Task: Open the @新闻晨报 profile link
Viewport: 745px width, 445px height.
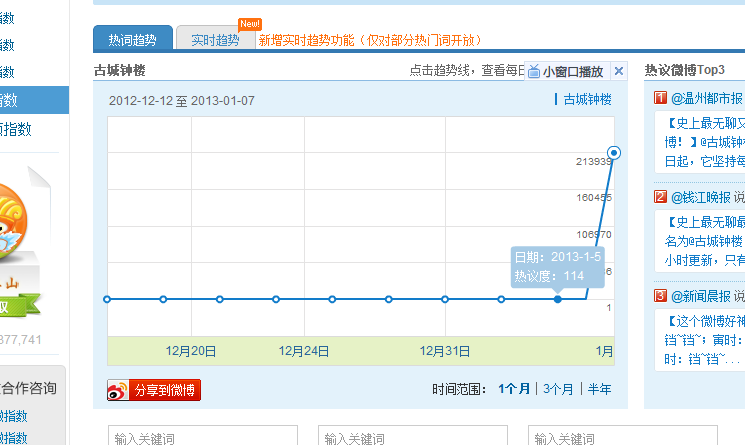Action: click(700, 296)
